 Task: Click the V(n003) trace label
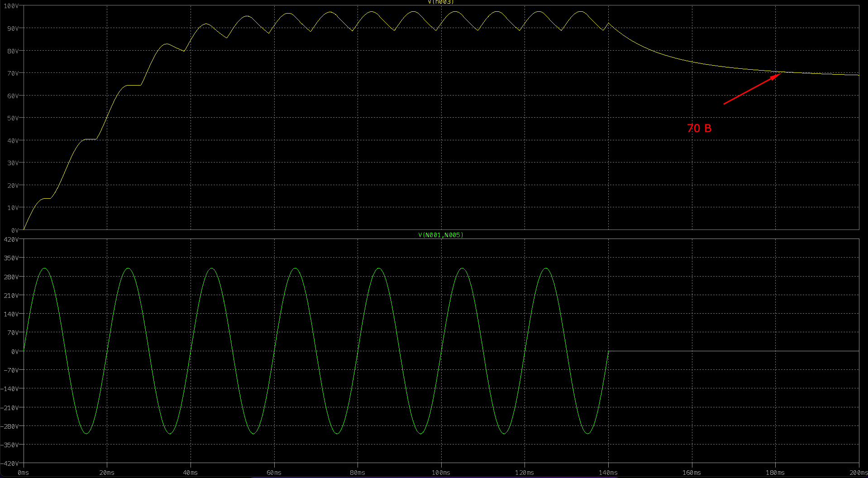coord(440,2)
